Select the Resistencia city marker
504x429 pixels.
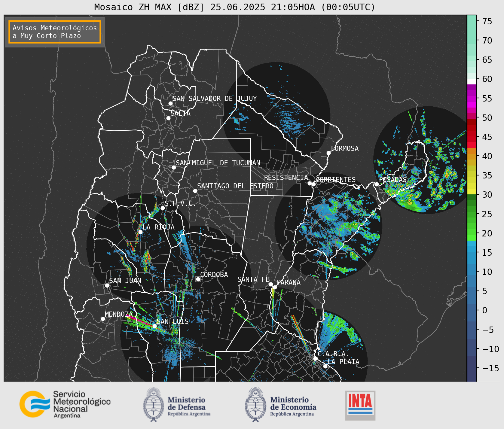coord(310,183)
